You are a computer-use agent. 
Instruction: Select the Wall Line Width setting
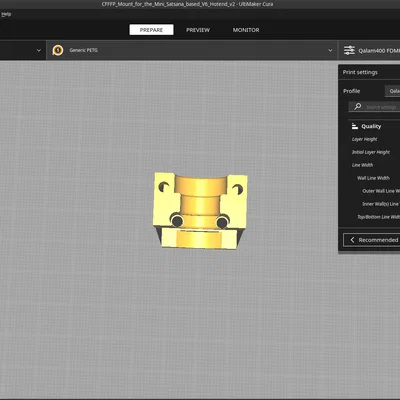tap(373, 178)
